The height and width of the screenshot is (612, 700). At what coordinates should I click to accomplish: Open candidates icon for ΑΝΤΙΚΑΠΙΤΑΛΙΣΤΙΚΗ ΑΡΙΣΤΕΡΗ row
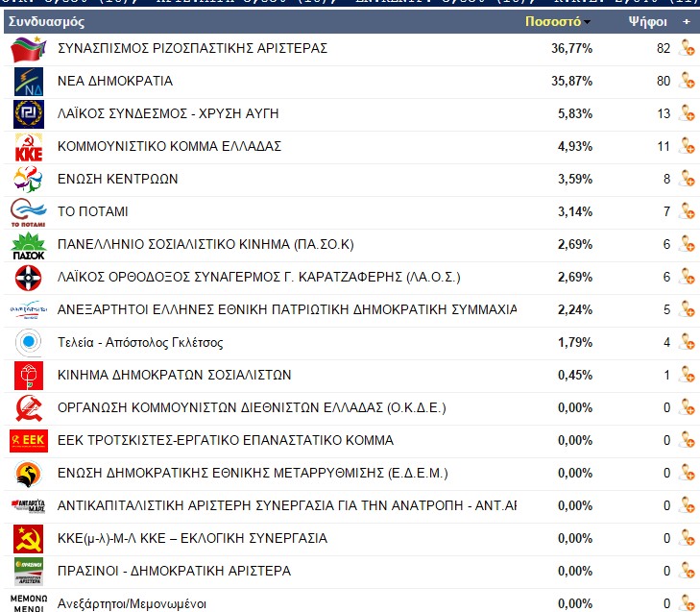coord(687,505)
